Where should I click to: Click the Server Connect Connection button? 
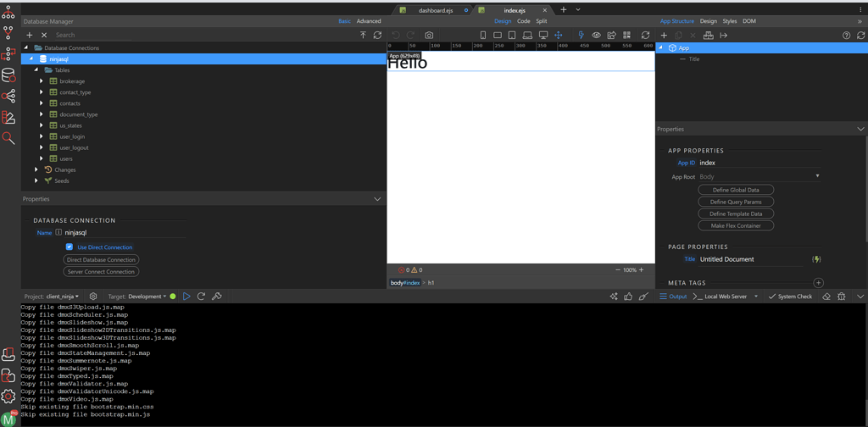(x=101, y=272)
